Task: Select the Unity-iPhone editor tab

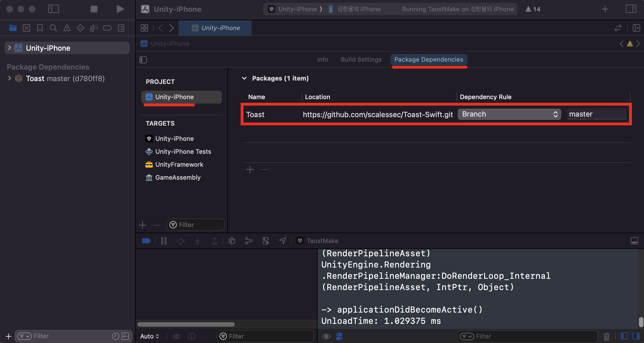Action: (x=215, y=28)
